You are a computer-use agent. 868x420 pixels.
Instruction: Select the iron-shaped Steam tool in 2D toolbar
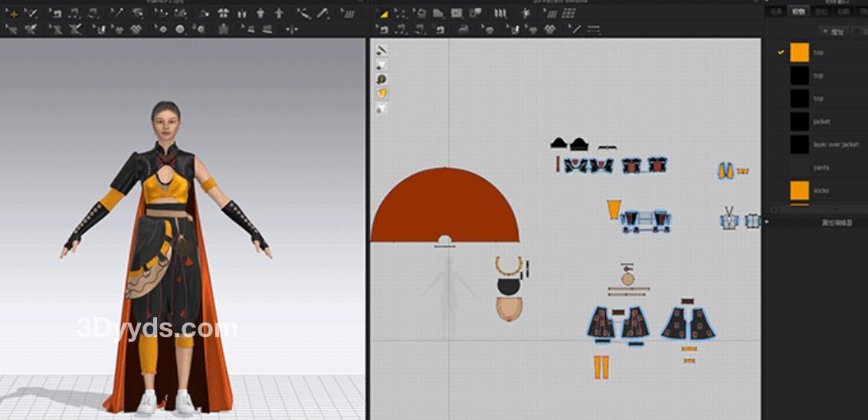point(463,29)
